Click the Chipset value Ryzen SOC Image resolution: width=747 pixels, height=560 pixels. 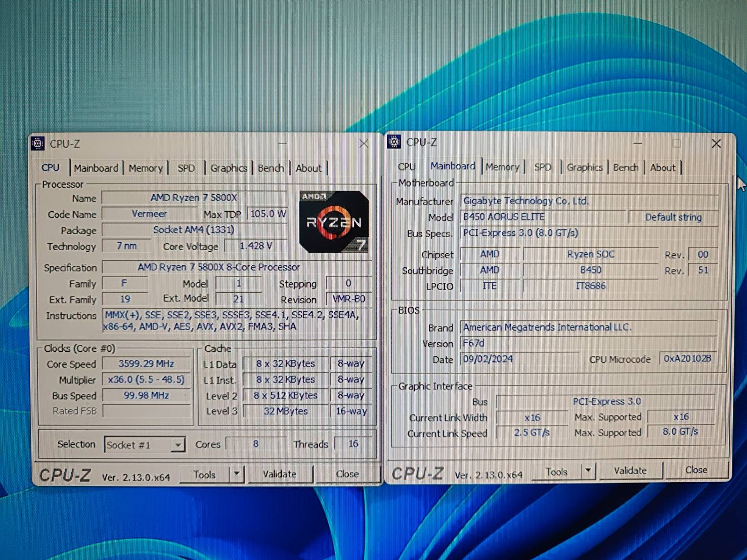[591, 254]
